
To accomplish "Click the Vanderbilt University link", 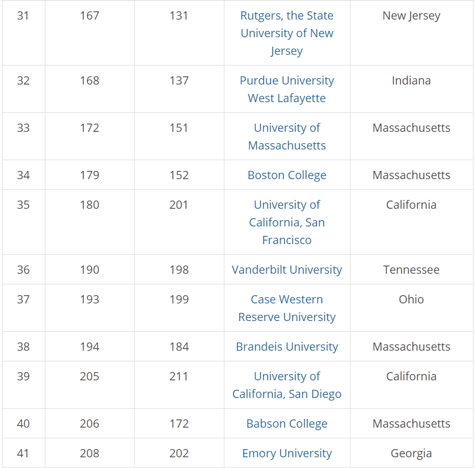I will point(287,270).
